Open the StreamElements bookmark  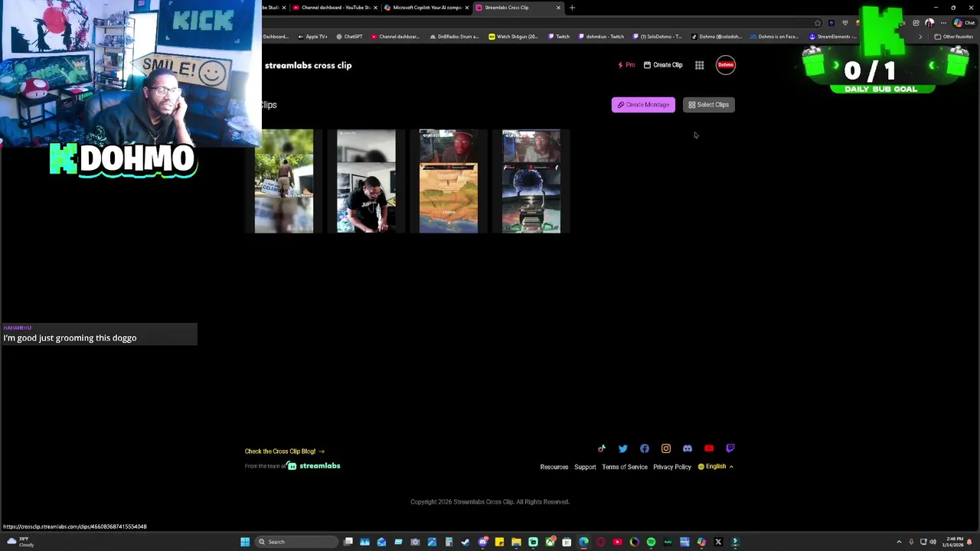click(833, 37)
